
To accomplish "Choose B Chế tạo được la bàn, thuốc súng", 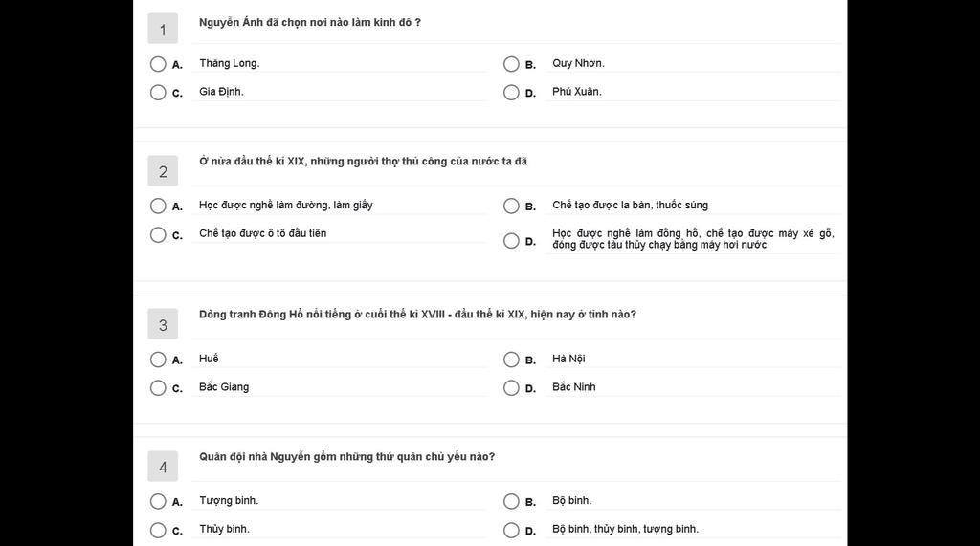I will point(511,207).
